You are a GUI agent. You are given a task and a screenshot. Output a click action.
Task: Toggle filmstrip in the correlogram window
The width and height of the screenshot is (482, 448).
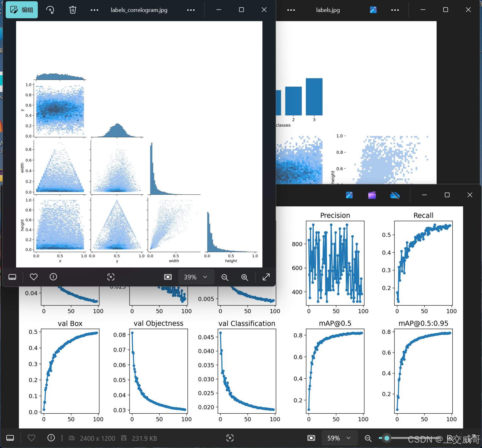click(12, 277)
